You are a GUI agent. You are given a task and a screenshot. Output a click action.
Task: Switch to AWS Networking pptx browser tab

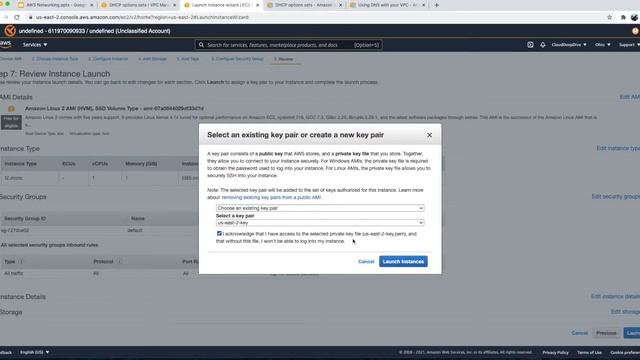click(x=56, y=5)
